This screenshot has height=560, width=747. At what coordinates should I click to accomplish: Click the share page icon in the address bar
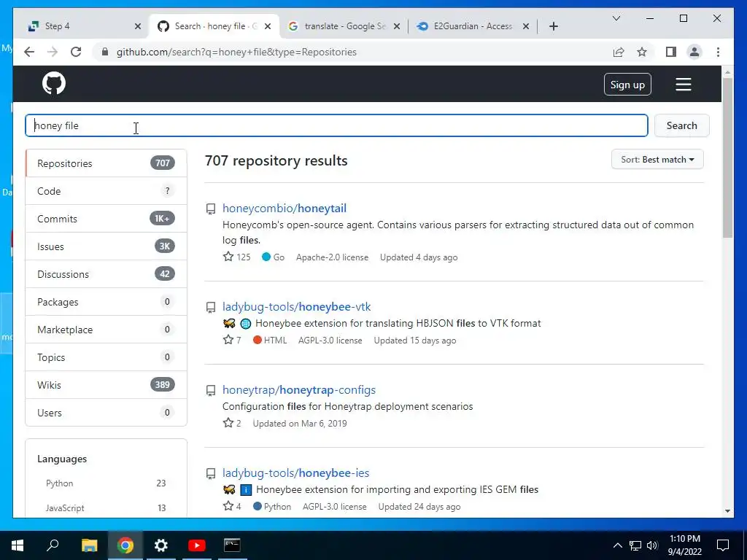619,52
